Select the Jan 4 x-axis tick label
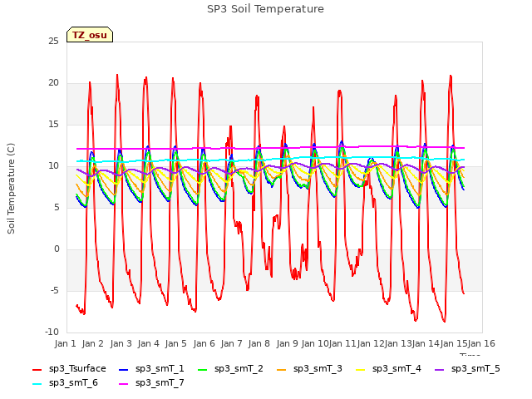 (x=148, y=343)
